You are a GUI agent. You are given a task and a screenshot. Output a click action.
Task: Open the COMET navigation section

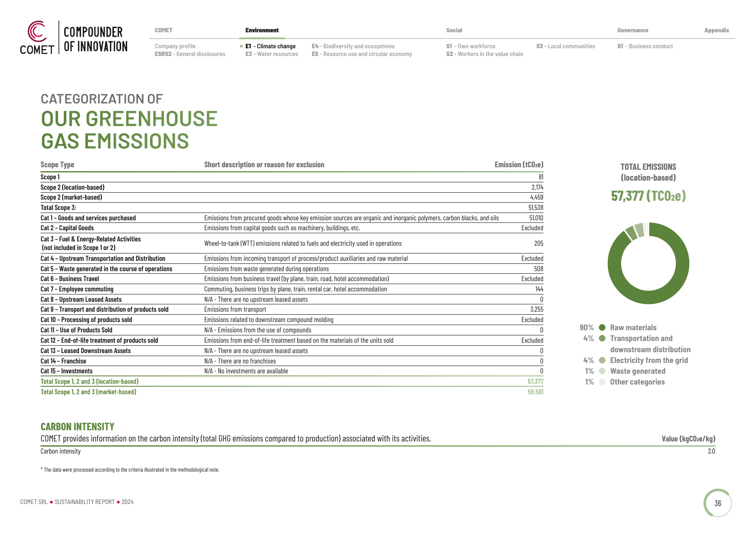point(163,30)
